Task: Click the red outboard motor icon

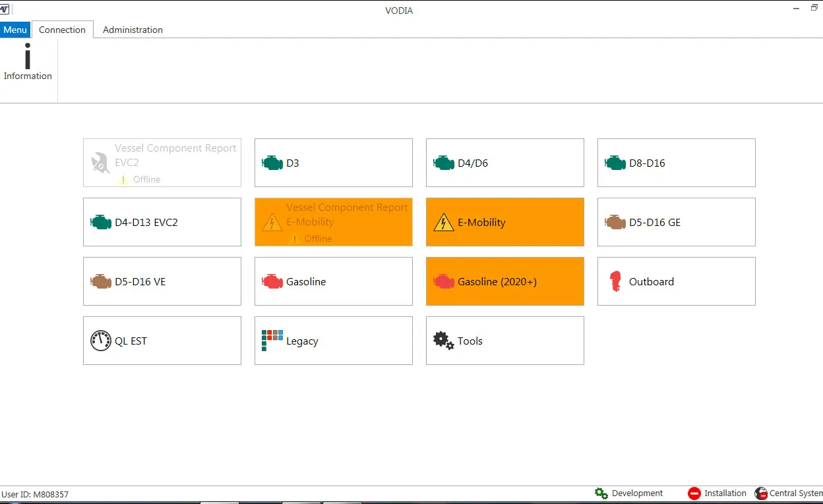Action: tap(615, 281)
